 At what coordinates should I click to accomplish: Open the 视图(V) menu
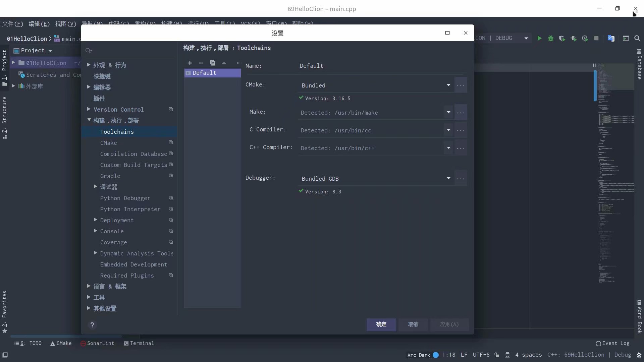[x=66, y=24]
